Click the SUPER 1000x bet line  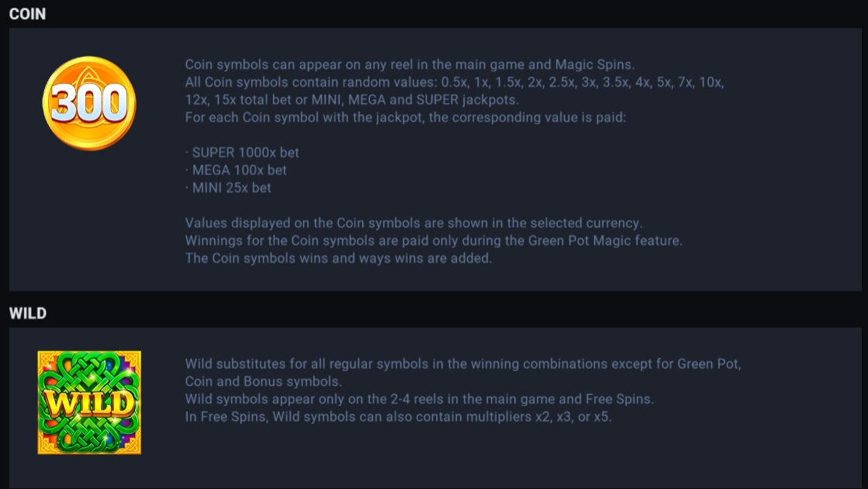(x=242, y=152)
